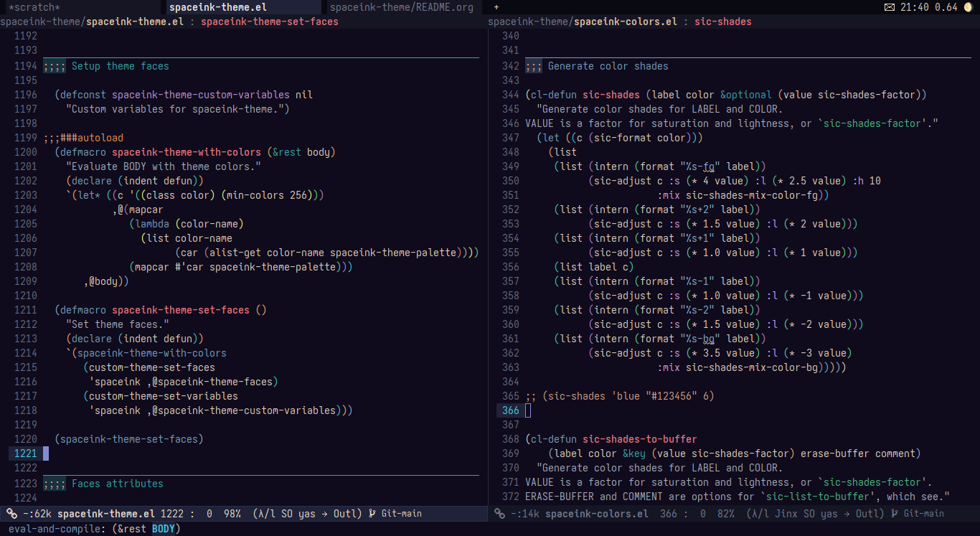Image resolution: width=980 pixels, height=536 pixels.
Task: Click the defmacro spaceink-theme-set-faces name on line 1211
Action: pos(181,310)
